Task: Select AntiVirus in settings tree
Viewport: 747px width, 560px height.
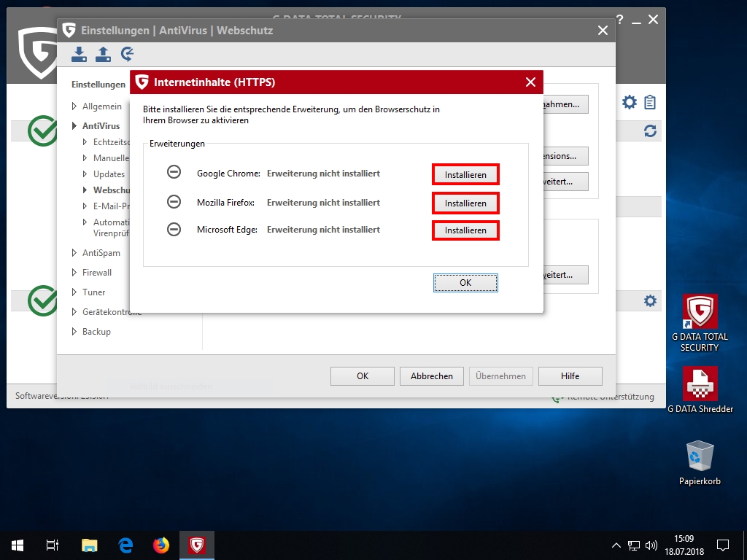Action: [x=101, y=125]
